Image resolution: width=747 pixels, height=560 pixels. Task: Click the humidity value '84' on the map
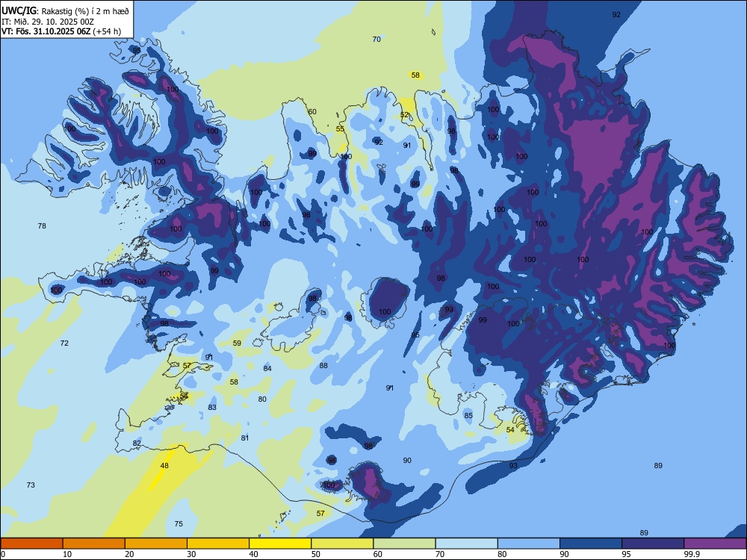coord(267,368)
